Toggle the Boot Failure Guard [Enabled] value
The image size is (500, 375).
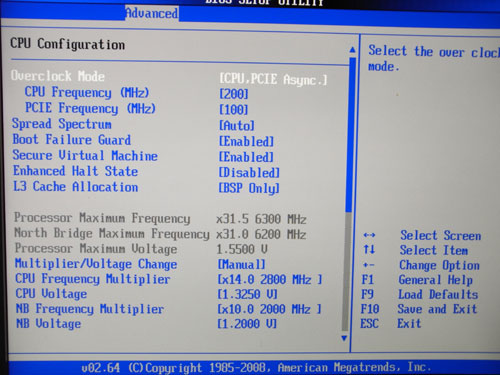coord(246,141)
